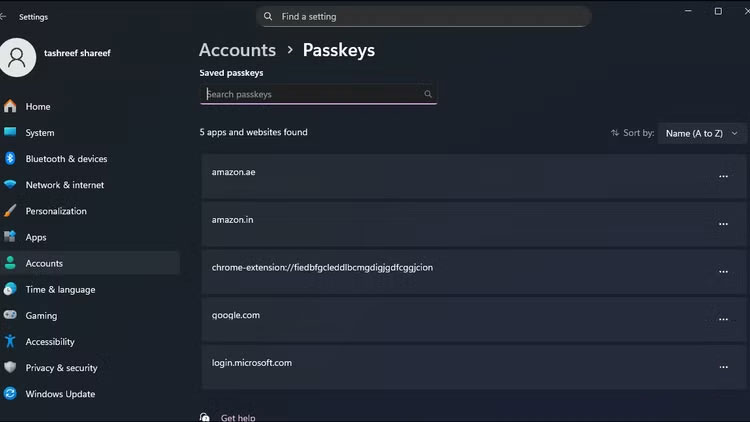Click the Bluetooth & devices icon

coord(10,159)
